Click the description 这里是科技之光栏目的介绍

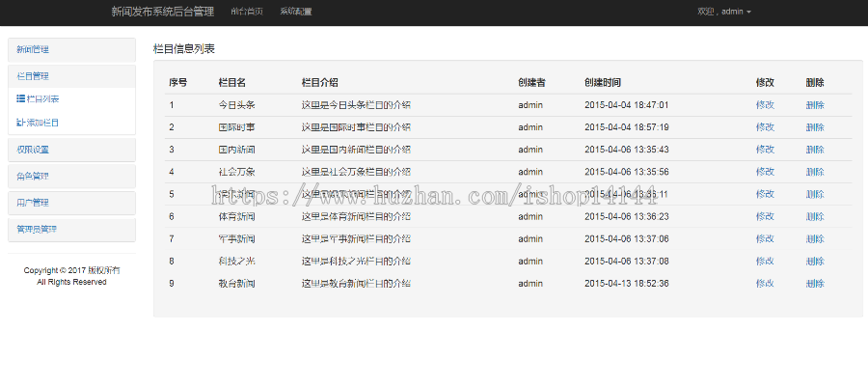(356, 261)
